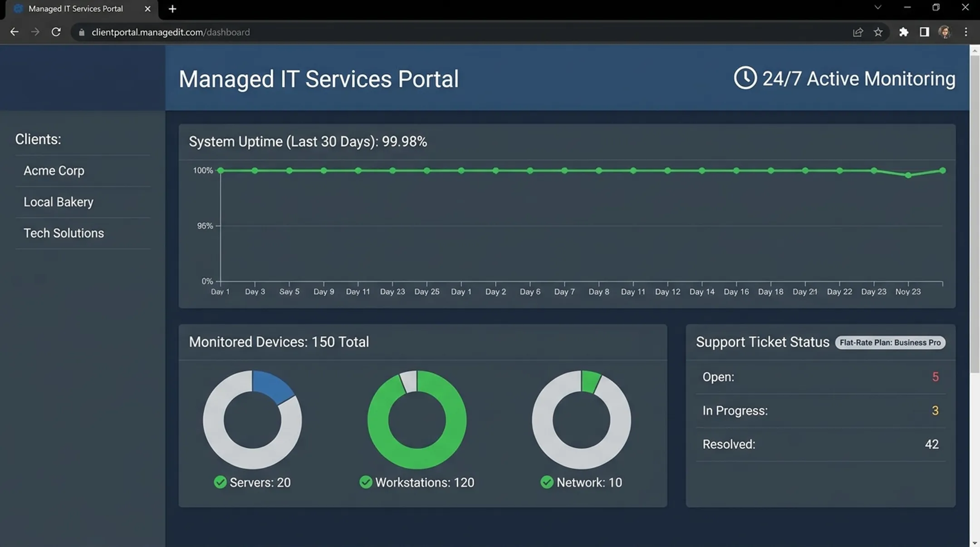This screenshot has height=547, width=980.
Task: Click the Nov 23 dipped data point
Action: point(908,175)
